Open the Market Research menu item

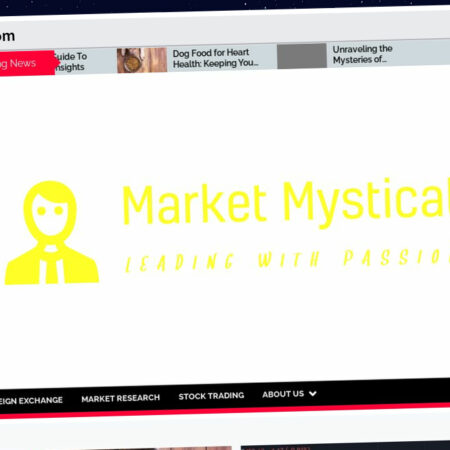120,398
